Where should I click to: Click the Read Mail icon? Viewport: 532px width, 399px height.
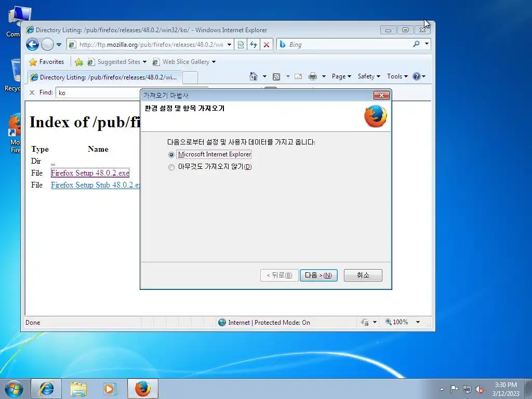298,76
